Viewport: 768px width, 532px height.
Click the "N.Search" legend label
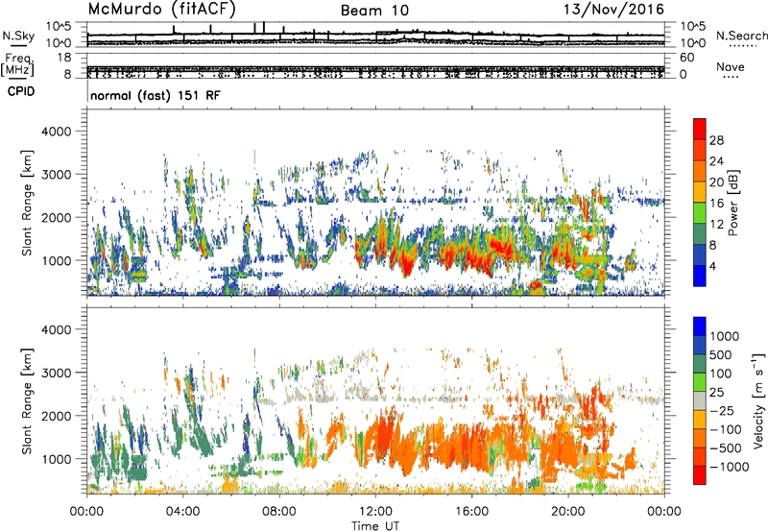(742, 36)
